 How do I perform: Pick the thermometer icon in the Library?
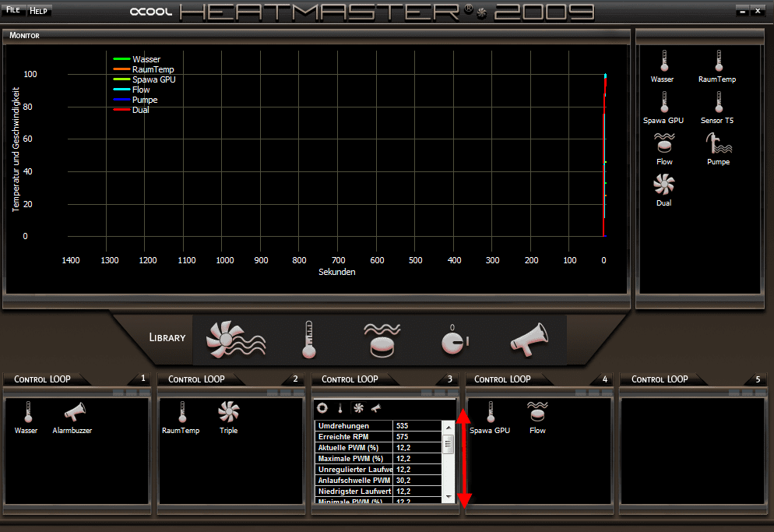click(x=308, y=340)
